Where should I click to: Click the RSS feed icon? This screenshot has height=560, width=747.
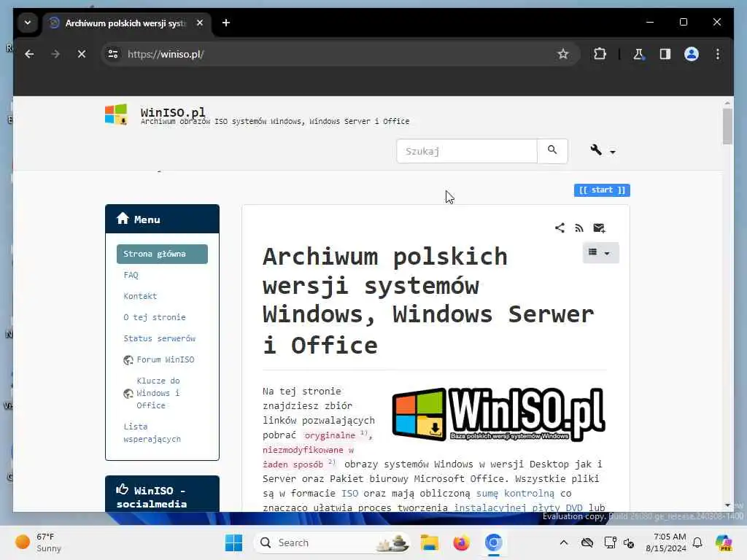(578, 228)
